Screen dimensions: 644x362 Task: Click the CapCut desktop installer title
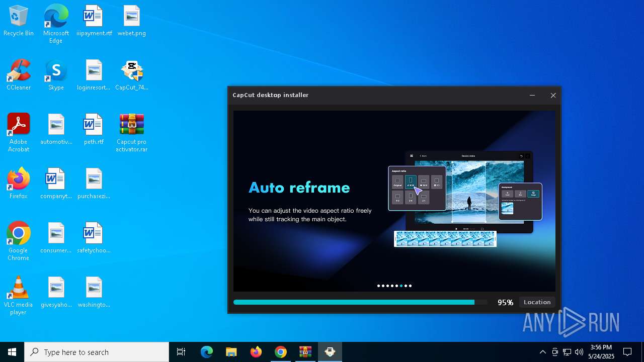coord(270,95)
